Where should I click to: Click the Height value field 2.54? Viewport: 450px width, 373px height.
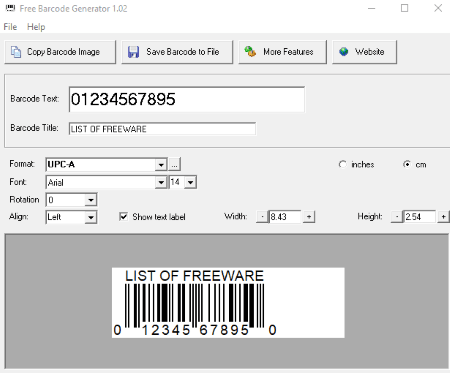(420, 217)
